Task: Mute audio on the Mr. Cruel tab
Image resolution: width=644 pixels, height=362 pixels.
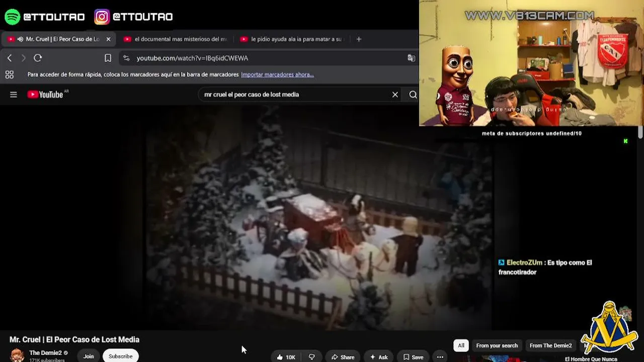Action: [20, 39]
